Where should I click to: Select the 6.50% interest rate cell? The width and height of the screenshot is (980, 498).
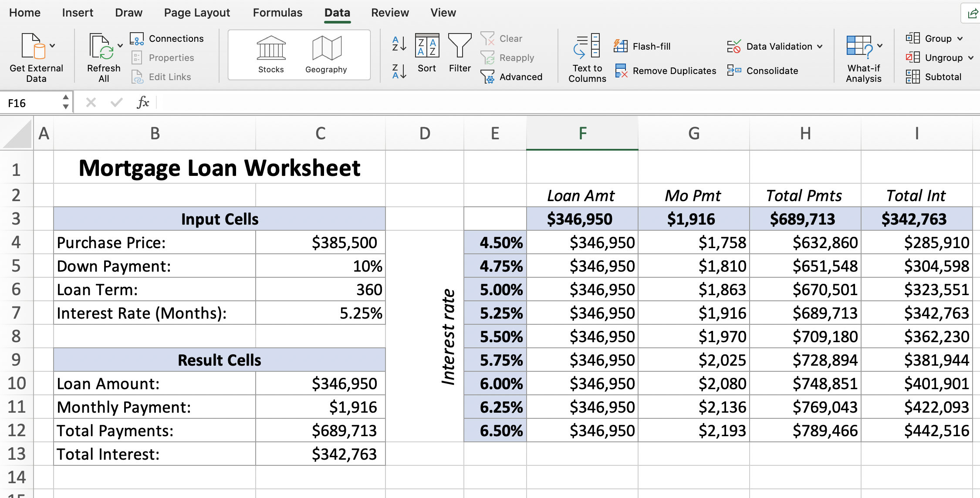coord(495,431)
